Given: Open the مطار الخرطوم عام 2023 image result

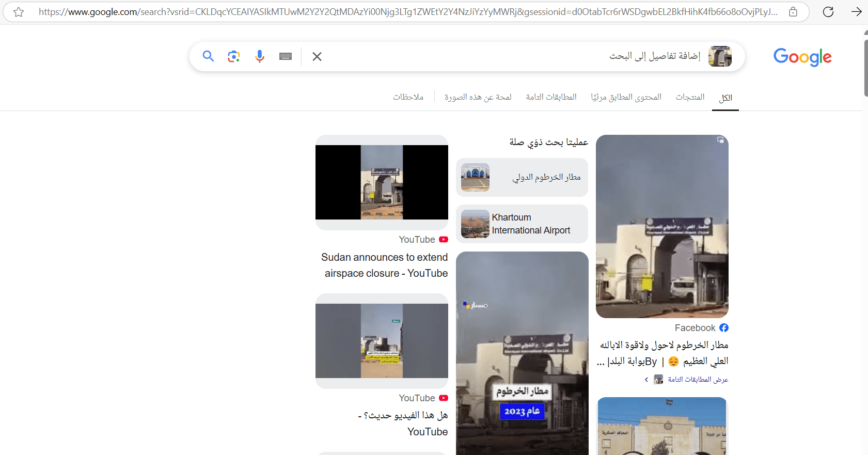Looking at the screenshot, I should coord(522,353).
